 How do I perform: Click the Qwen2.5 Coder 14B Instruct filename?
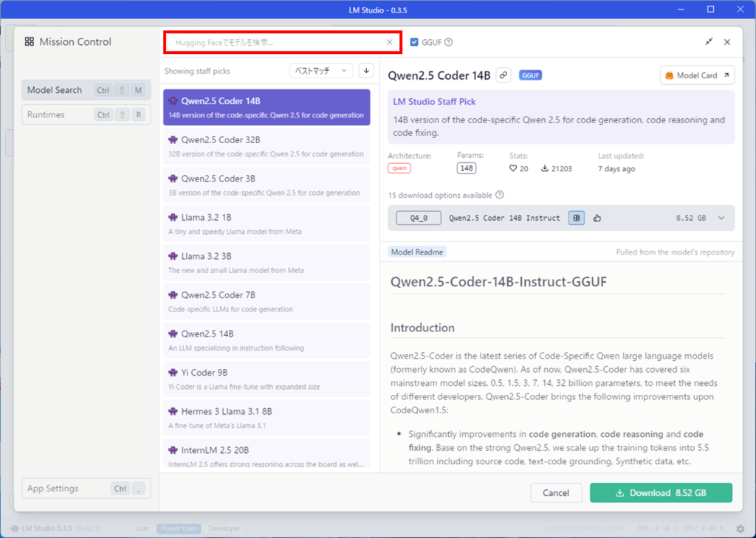point(504,218)
